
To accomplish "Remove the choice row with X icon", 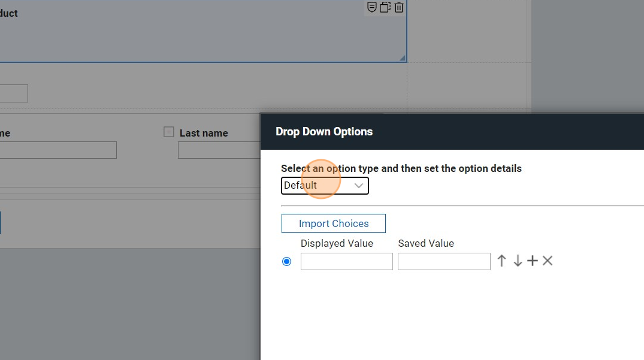I will 548,261.
